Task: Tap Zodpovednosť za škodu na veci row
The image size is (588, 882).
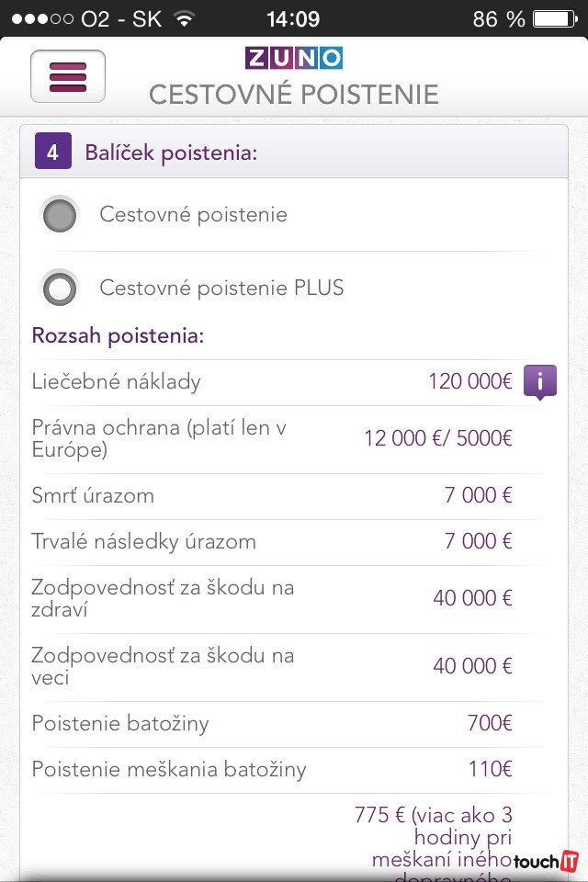Action: click(x=272, y=667)
